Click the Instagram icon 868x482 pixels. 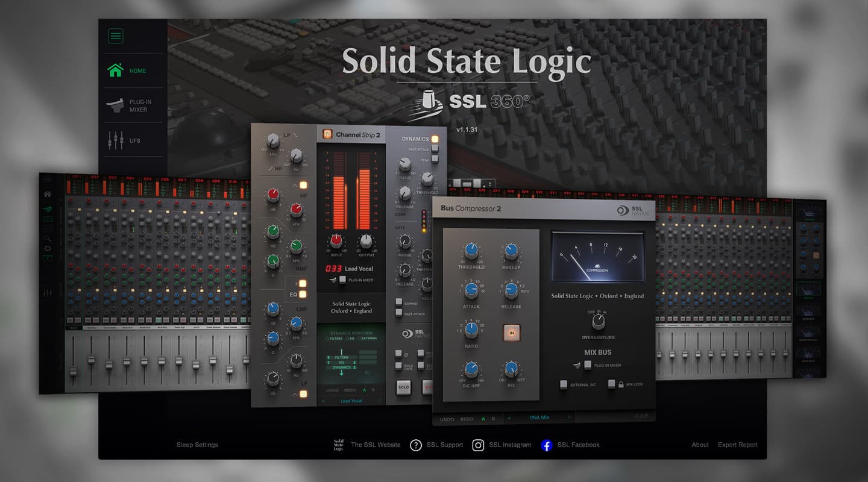click(478, 445)
